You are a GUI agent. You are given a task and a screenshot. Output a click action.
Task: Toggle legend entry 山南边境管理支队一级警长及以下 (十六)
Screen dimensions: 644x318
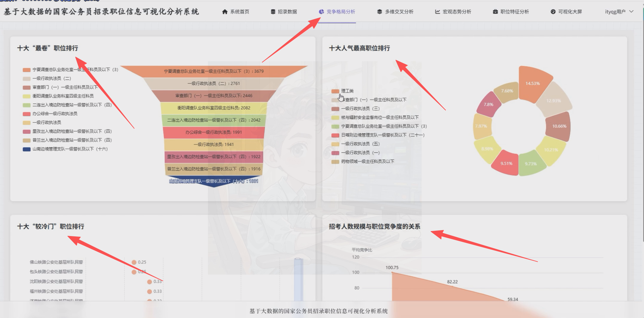(65, 149)
